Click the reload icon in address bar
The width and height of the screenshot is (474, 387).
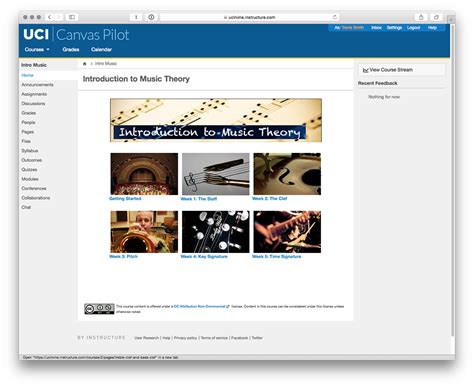[x=335, y=17]
